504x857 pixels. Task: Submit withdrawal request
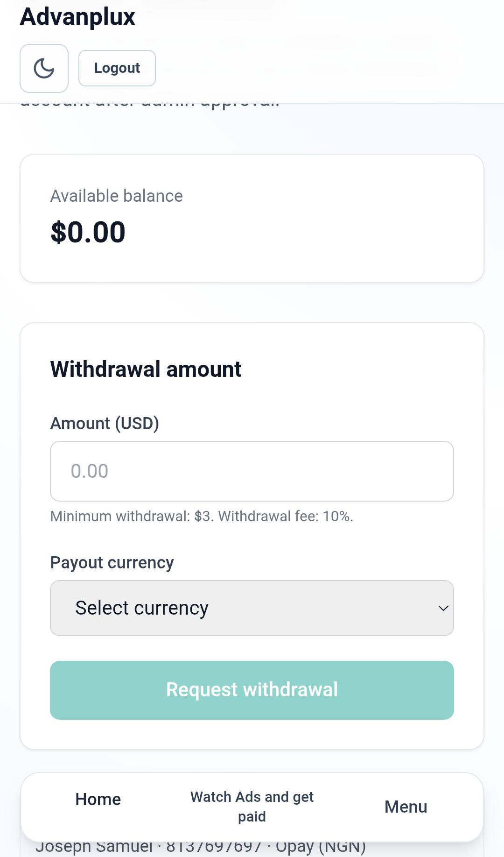tap(252, 690)
